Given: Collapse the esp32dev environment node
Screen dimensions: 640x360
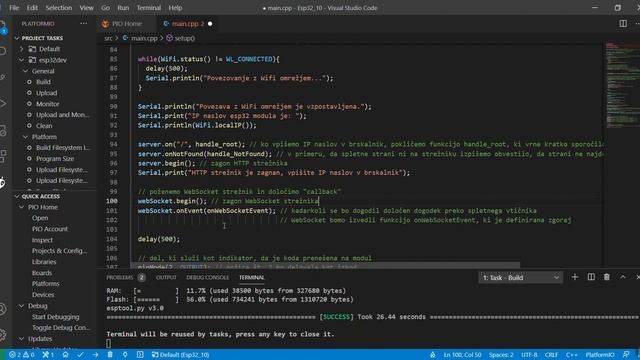Looking at the screenshot, I should tap(22, 60).
